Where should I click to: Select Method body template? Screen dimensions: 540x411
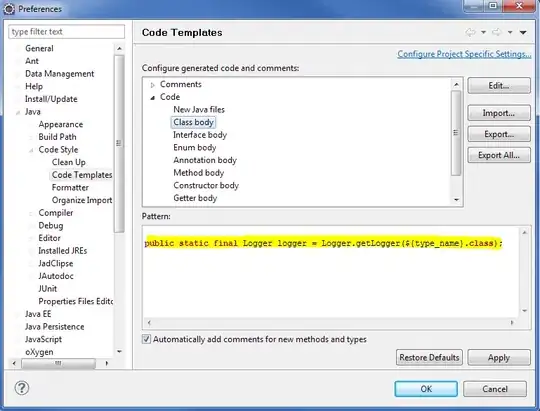tap(199, 173)
